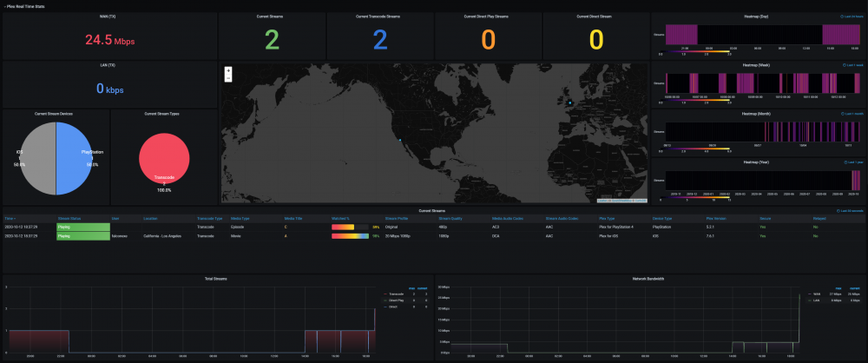The image size is (868, 363).
Task: Zoom in on the world map
Action: click(x=228, y=71)
